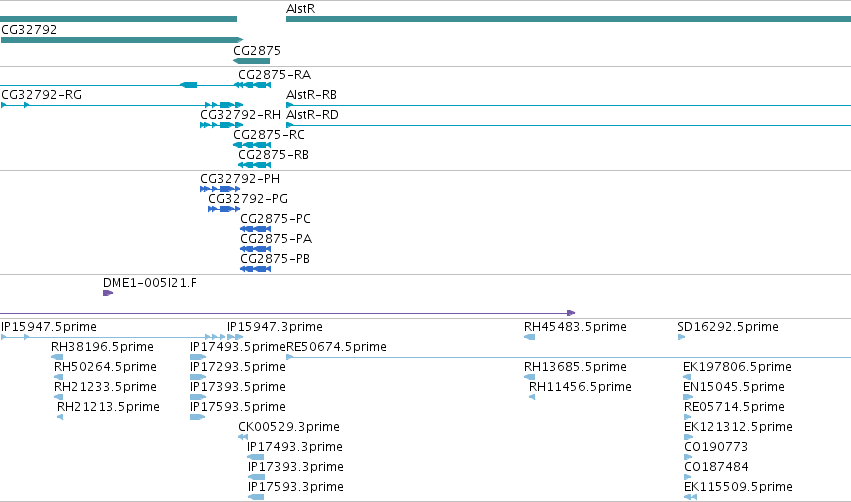Select the CK00529.3prime EST label
The width and height of the screenshot is (851, 502).
point(289,427)
